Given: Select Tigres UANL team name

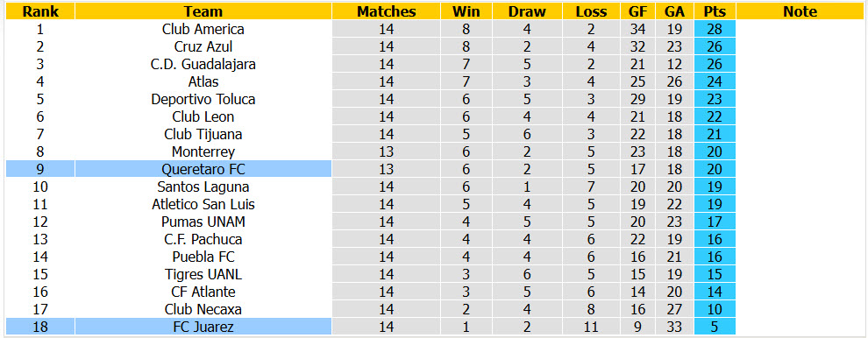Looking at the screenshot, I should click(x=203, y=274).
